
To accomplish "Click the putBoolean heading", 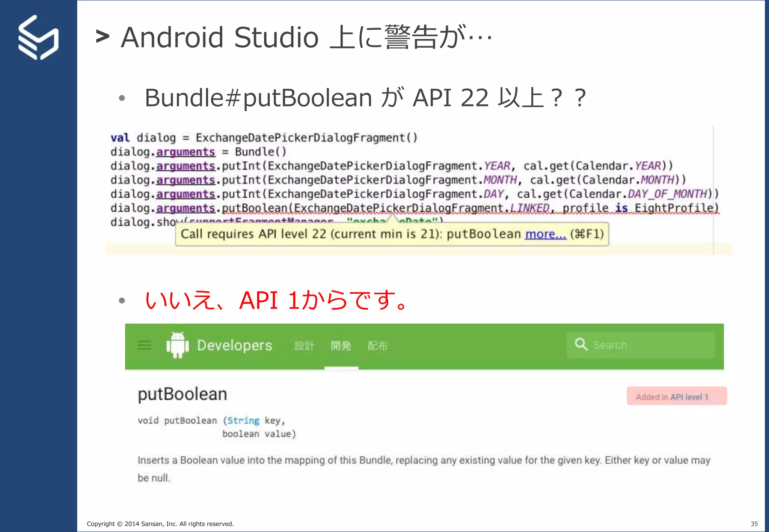I will [182, 395].
